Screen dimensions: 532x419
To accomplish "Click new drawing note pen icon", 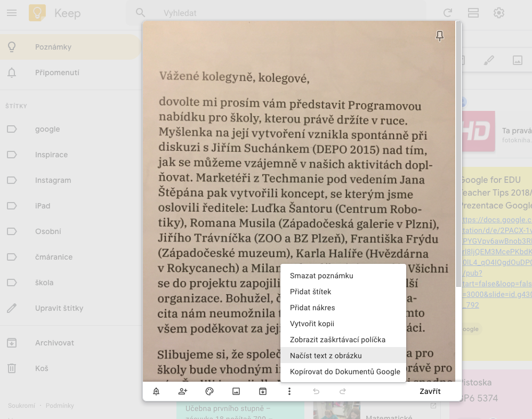I will 489,60.
